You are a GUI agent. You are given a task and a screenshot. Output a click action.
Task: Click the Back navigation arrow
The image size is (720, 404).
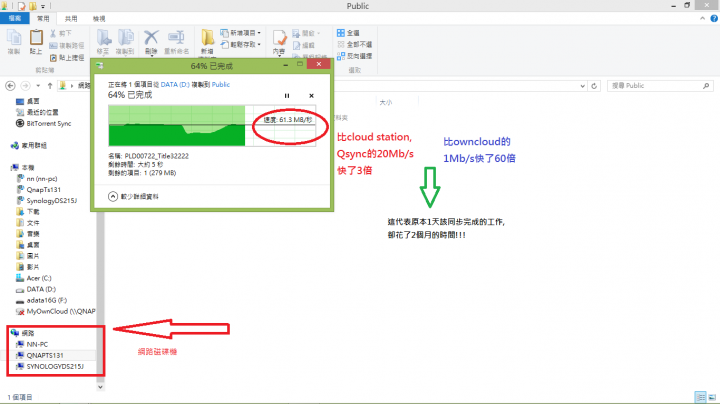pos(10,86)
